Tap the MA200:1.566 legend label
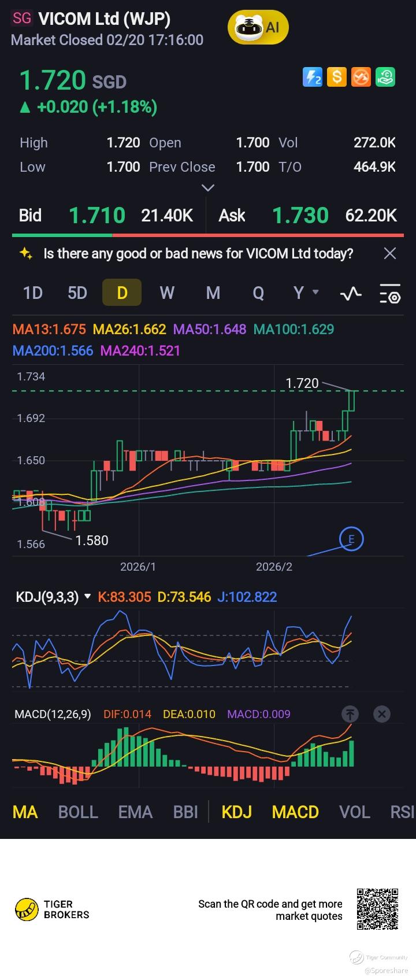The width and height of the screenshot is (416, 980). tap(53, 350)
